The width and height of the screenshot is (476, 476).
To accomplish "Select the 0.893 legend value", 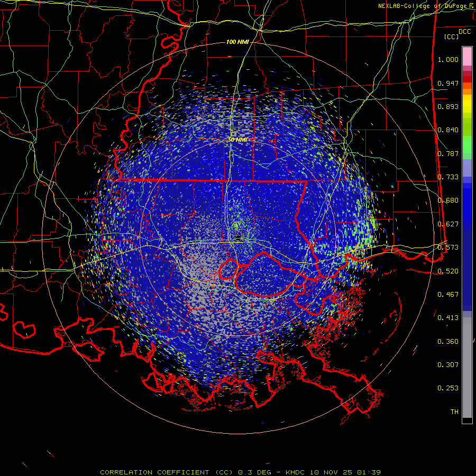I will [448, 106].
